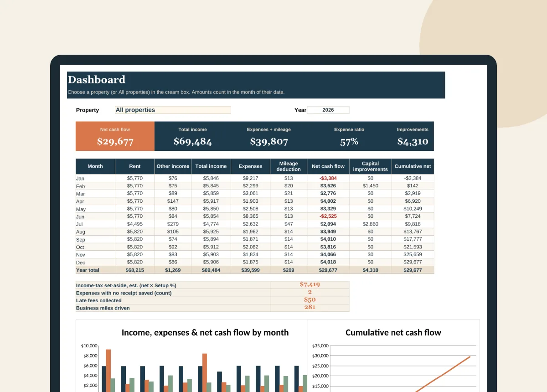Select Expenses with no receipt saved label
Viewport: 547px width, 392px height.
coord(124,293)
